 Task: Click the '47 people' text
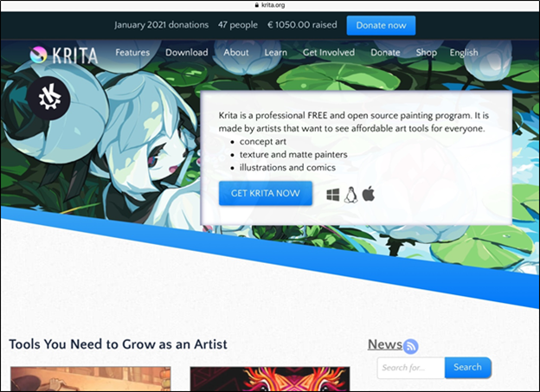[x=238, y=25]
